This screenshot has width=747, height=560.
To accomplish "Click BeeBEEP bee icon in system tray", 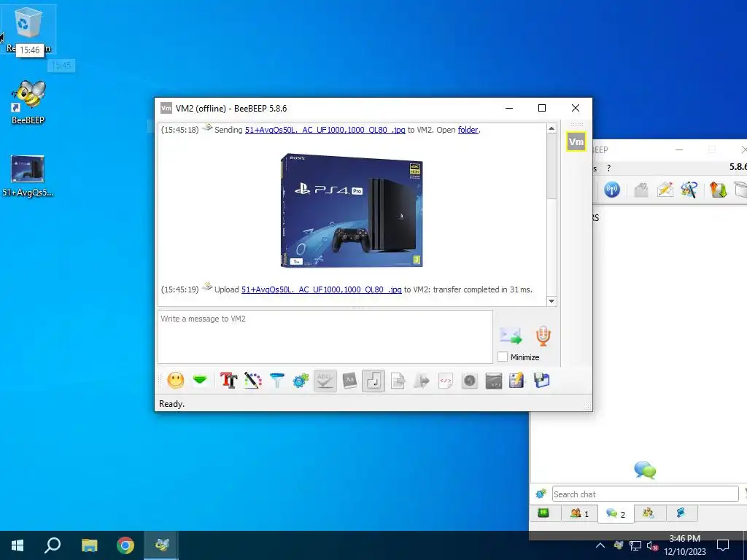I will click(x=619, y=545).
